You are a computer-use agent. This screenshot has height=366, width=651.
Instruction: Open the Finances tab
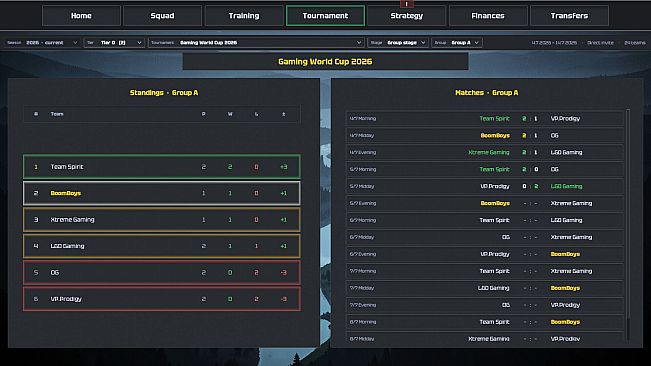click(488, 16)
